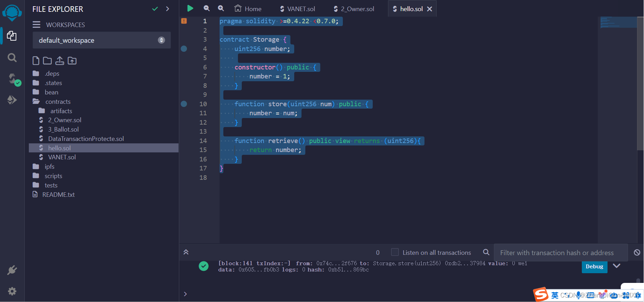Toggle the terminal panel with double chevron
The width and height of the screenshot is (644, 302).
[186, 252]
